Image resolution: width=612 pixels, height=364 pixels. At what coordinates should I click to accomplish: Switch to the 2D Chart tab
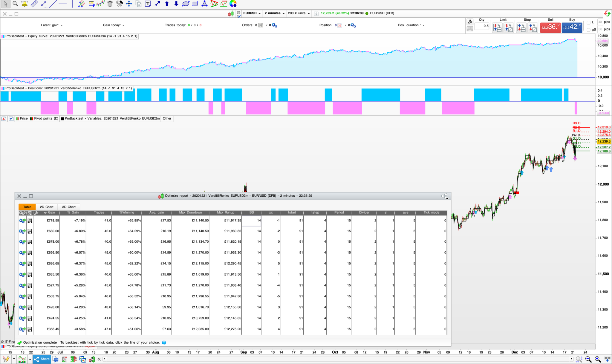pyautogui.click(x=47, y=207)
